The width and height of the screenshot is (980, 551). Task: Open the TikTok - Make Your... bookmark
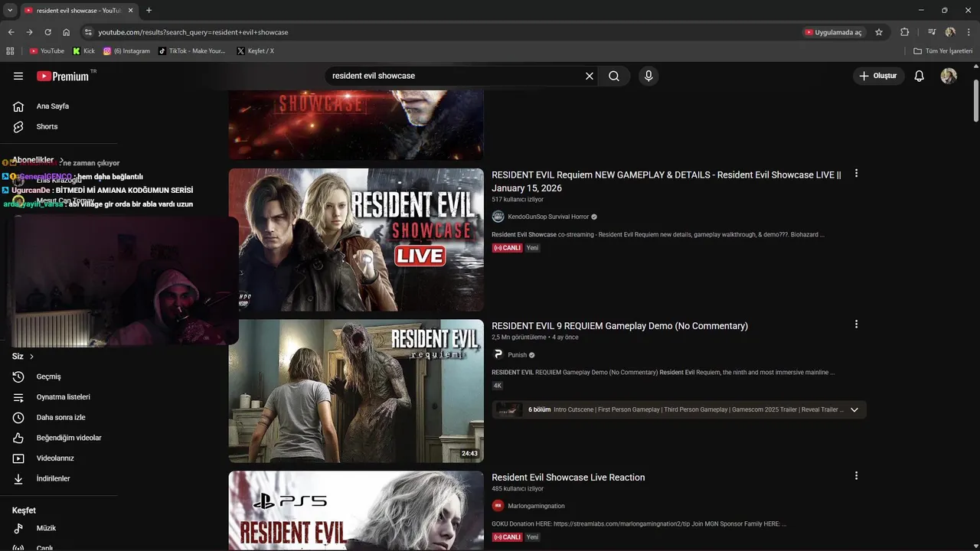click(192, 51)
